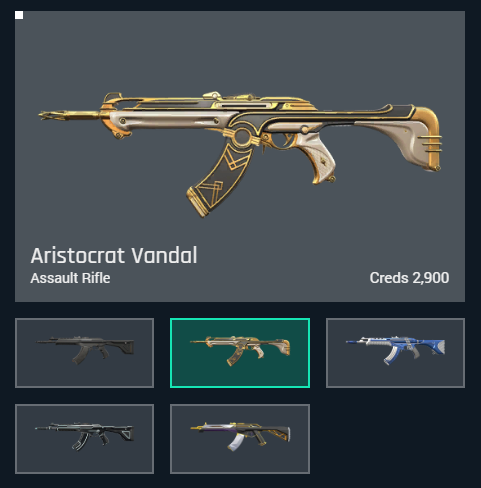Click the golden muzzle tip of large rifle
The height and width of the screenshot is (488, 481).
(x=55, y=116)
